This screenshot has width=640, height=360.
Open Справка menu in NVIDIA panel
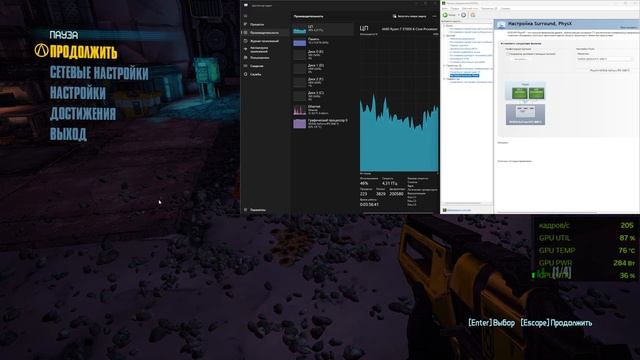point(505,9)
